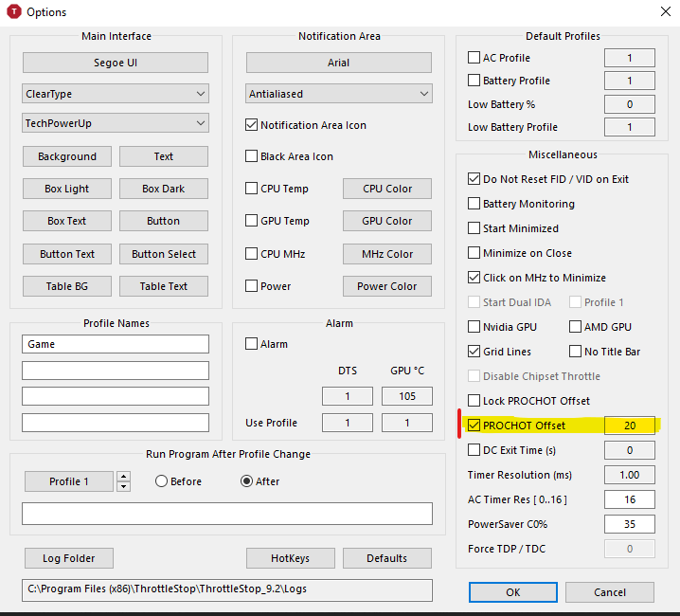The height and width of the screenshot is (616, 680).
Task: Enable the Alarm checkbox
Action: tap(252, 344)
